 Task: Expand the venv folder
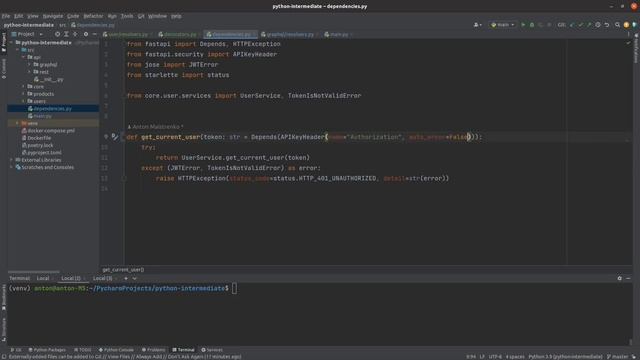click(x=18, y=123)
